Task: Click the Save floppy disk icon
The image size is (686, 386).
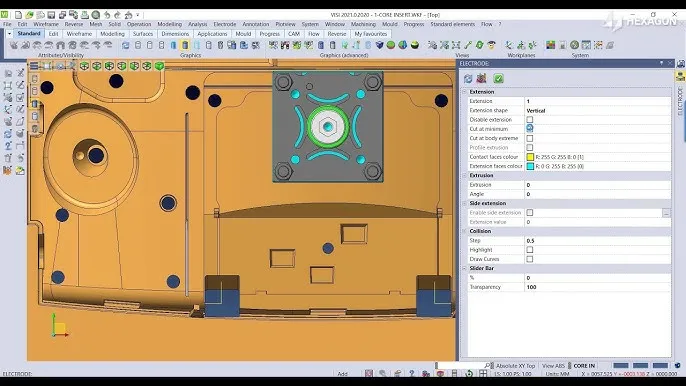Action: click(x=51, y=15)
